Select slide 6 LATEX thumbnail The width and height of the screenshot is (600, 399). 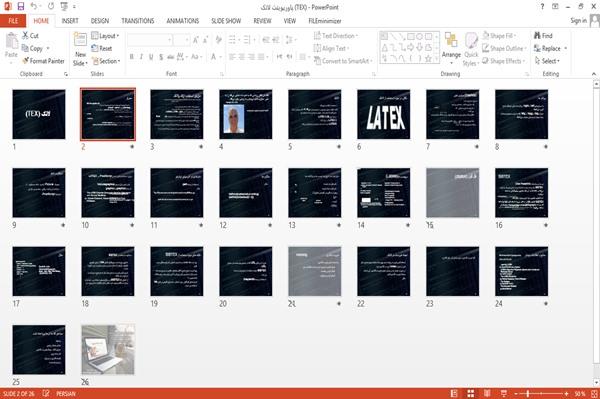(383, 114)
